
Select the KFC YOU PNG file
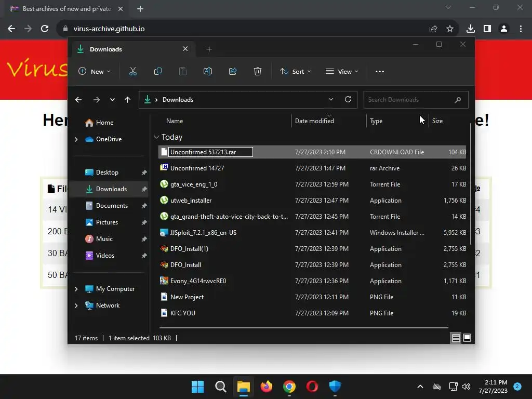tap(312, 313)
